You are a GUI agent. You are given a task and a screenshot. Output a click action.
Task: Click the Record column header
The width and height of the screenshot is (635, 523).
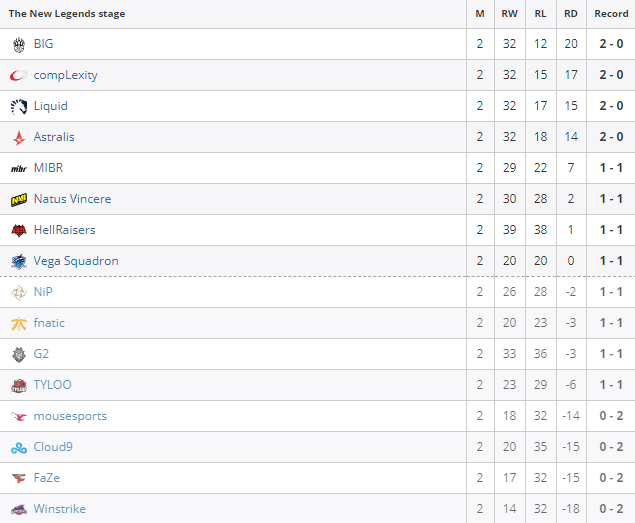tap(611, 14)
